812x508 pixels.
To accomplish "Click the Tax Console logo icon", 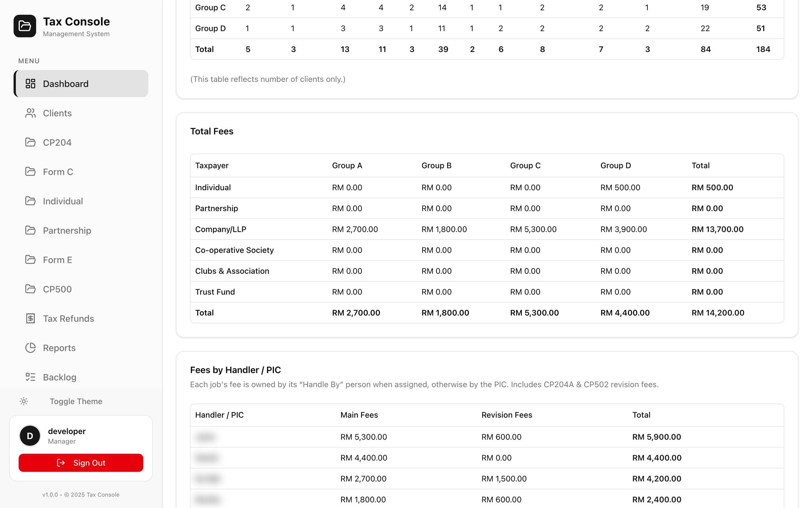I will pos(25,26).
